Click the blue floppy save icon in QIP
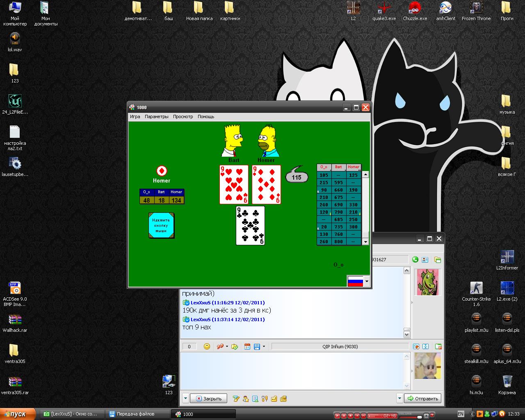 point(257,347)
